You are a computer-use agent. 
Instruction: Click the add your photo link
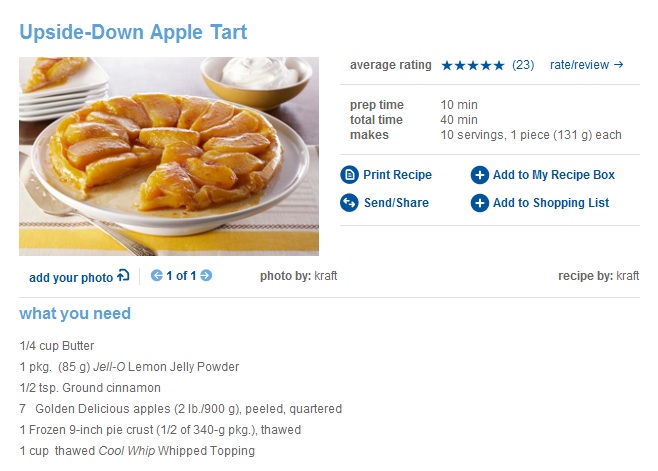coord(71,277)
